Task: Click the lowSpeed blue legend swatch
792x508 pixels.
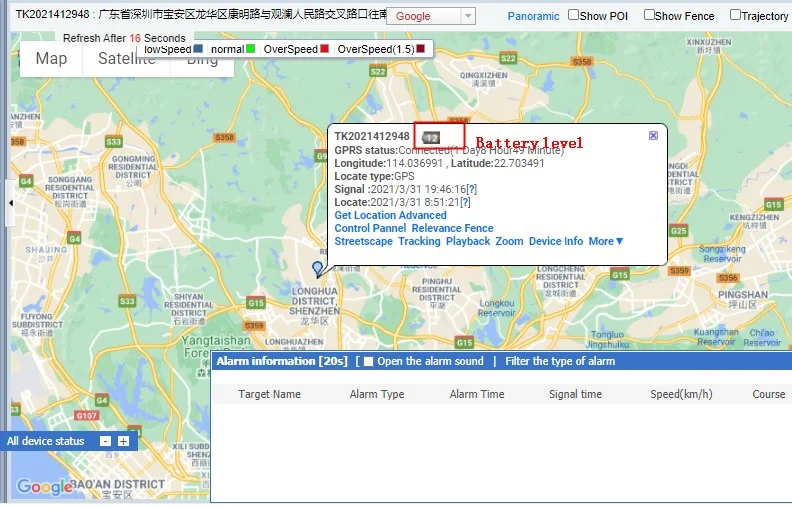Action: tap(198, 48)
